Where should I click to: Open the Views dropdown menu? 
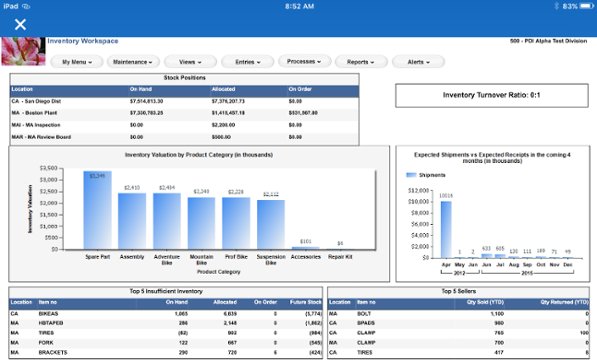point(190,62)
